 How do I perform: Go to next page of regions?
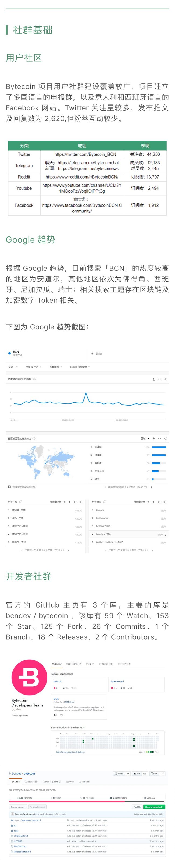click(151, 487)
